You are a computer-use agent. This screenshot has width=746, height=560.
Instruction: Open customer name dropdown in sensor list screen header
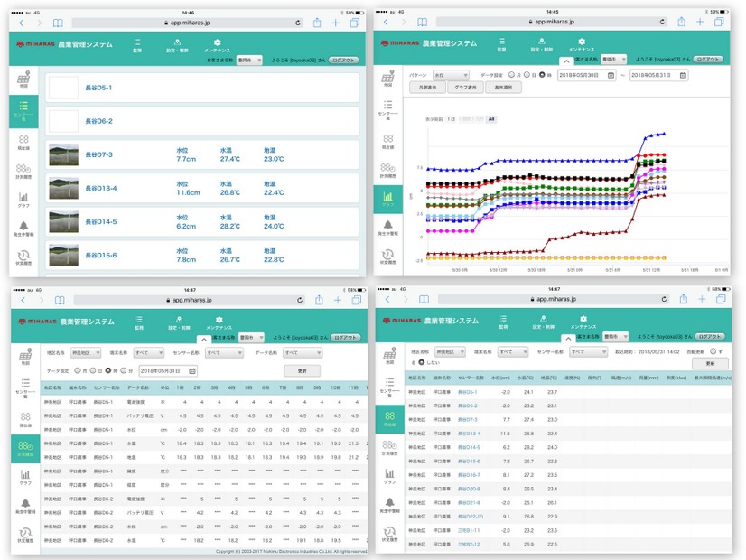[x=249, y=61]
